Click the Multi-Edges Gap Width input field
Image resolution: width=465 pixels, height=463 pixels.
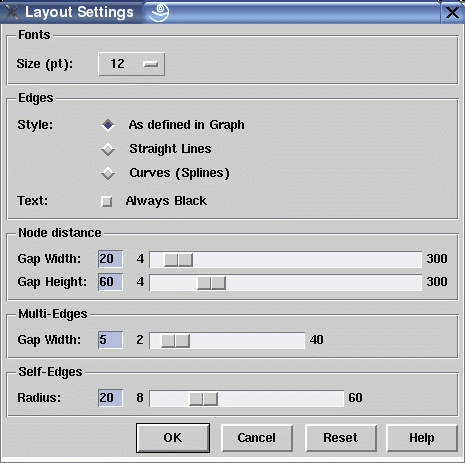click(x=110, y=340)
